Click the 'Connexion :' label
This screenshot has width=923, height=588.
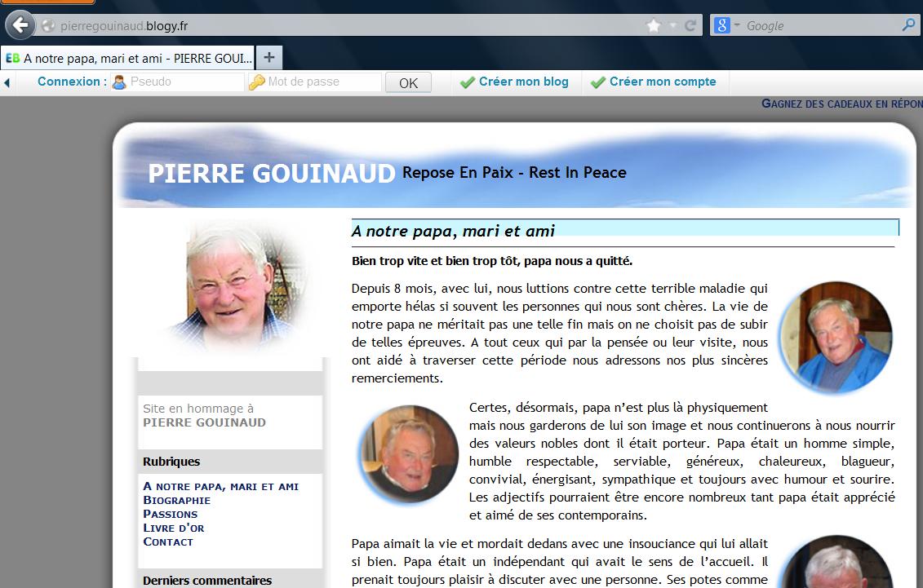(72, 82)
